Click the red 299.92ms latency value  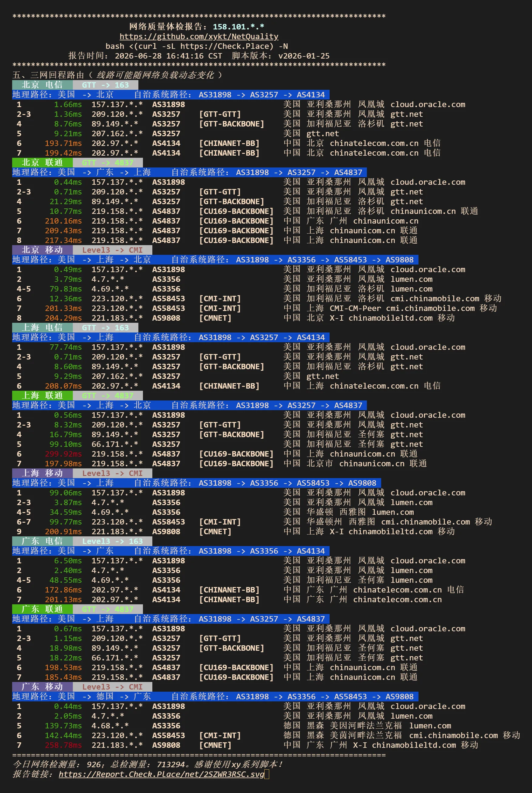pyautogui.click(x=63, y=454)
